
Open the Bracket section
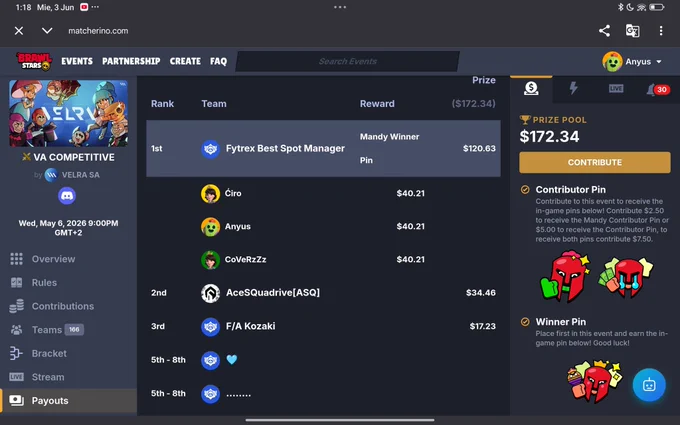[49, 353]
